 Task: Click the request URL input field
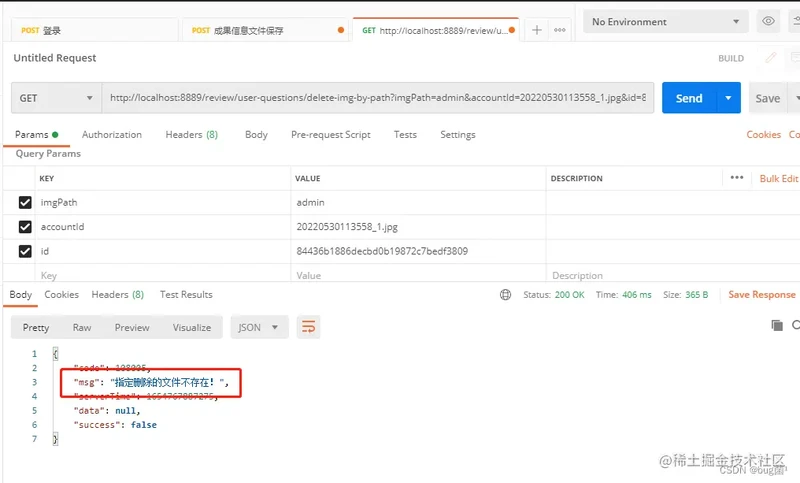378,98
